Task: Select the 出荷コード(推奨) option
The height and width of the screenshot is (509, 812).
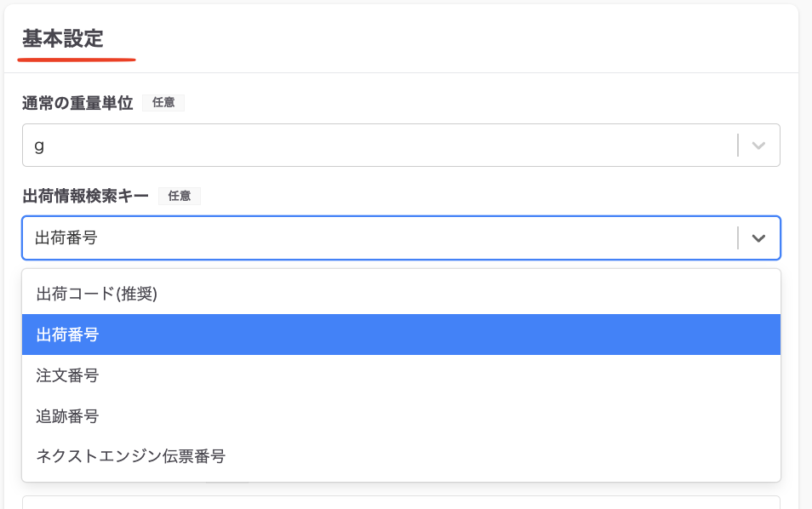Action: 97,294
